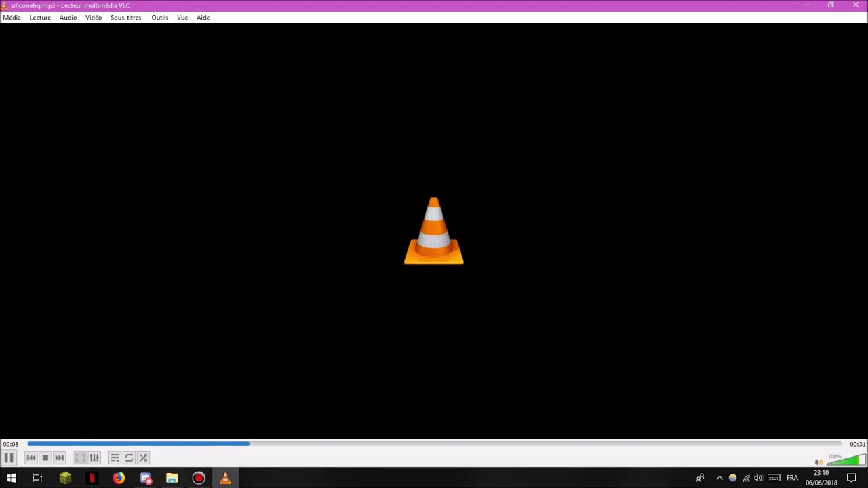Open the Lecture menu
The width and height of the screenshot is (868, 488).
pyautogui.click(x=40, y=18)
